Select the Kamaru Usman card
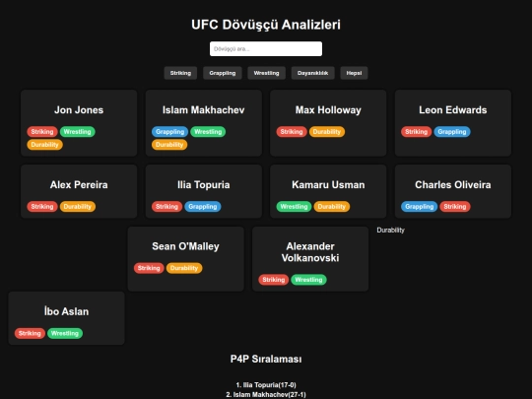Image resolution: width=532 pixels, height=399 pixels. (x=328, y=191)
